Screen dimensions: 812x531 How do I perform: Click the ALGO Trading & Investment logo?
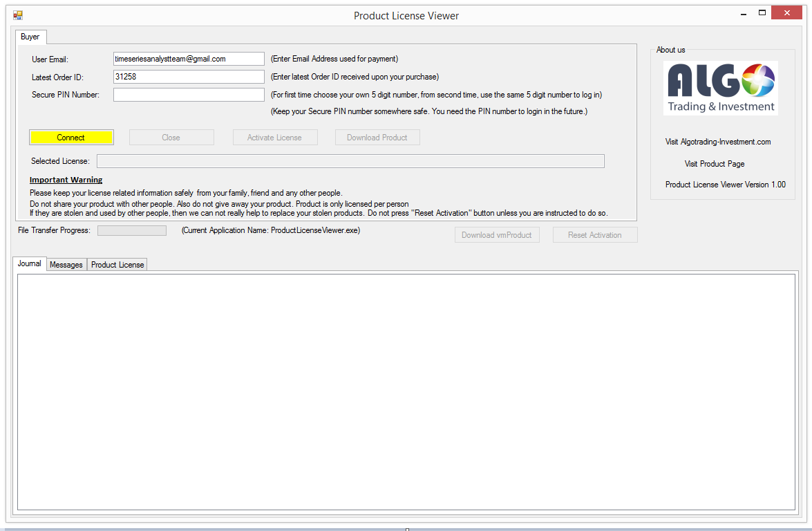[721, 88]
